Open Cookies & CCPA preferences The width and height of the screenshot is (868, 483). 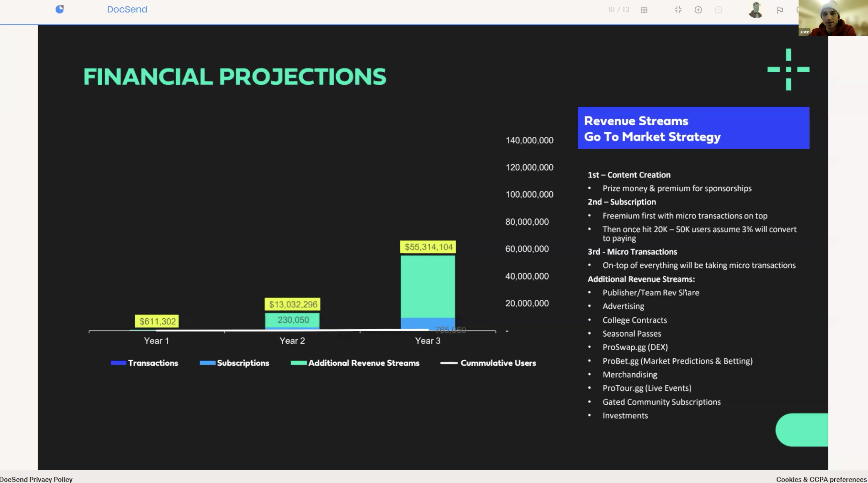coord(821,479)
